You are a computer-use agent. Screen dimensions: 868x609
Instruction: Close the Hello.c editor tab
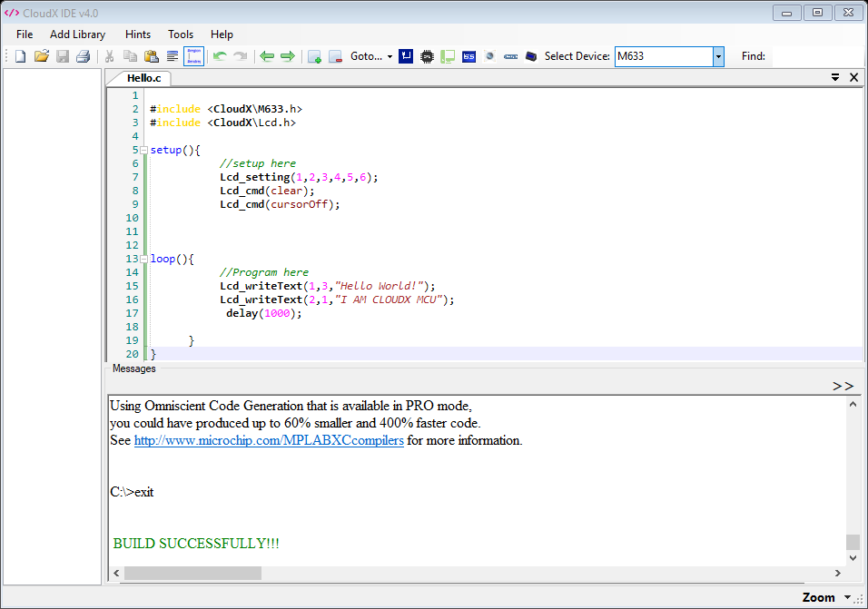854,77
